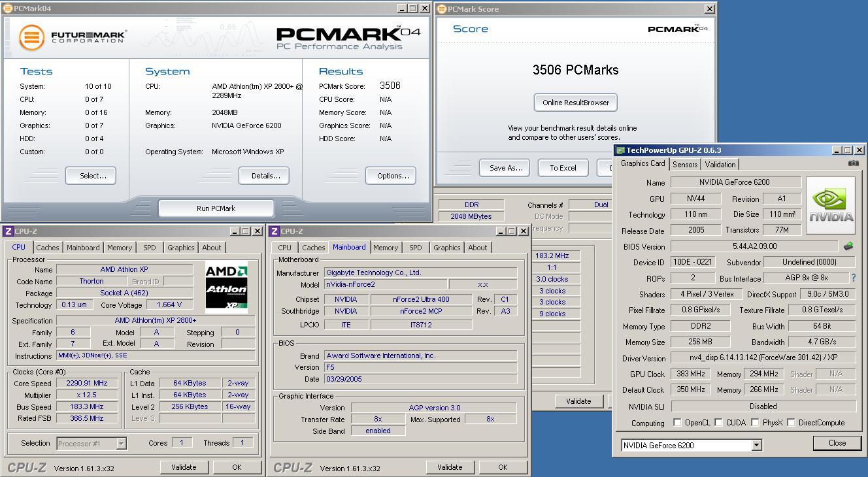Image resolution: width=868 pixels, height=477 pixels.
Task: Open Bus Interface help question mark
Action: (853, 278)
